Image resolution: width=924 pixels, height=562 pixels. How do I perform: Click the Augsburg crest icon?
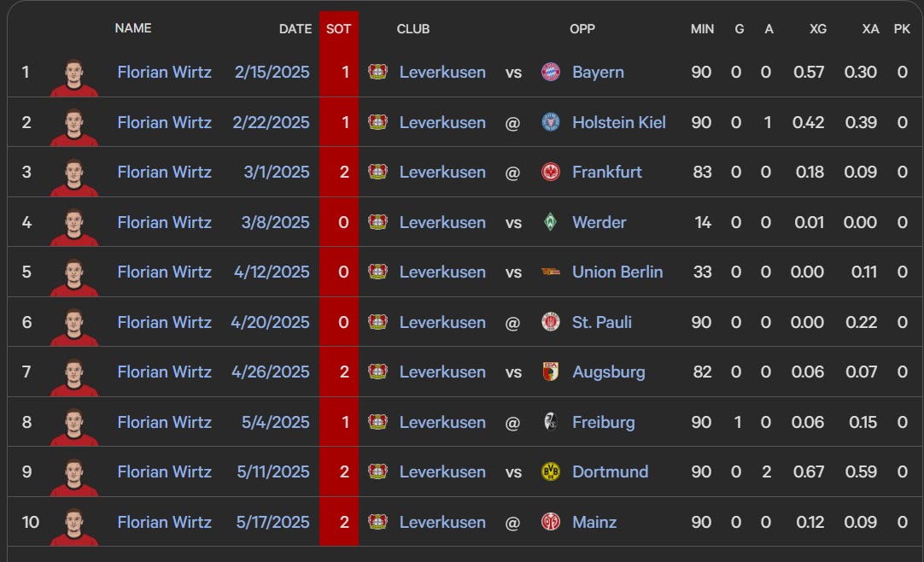pyautogui.click(x=551, y=372)
